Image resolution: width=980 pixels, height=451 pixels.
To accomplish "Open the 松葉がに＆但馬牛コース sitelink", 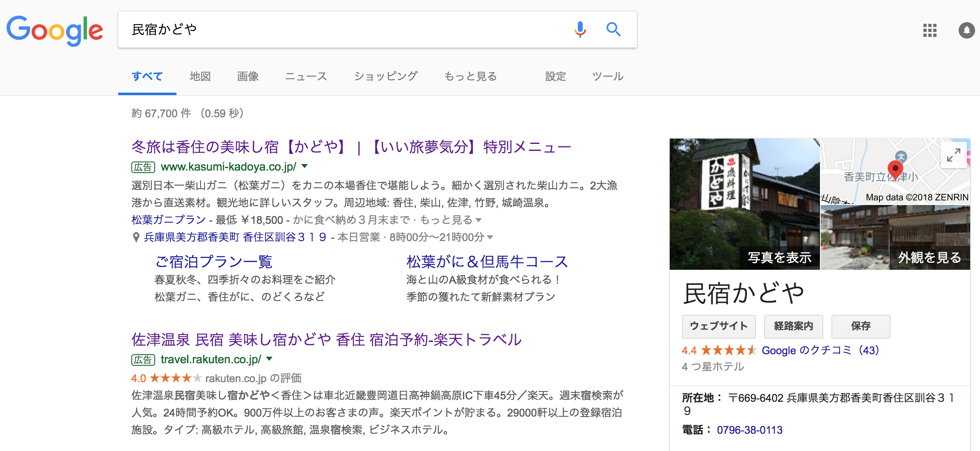I will [x=487, y=262].
